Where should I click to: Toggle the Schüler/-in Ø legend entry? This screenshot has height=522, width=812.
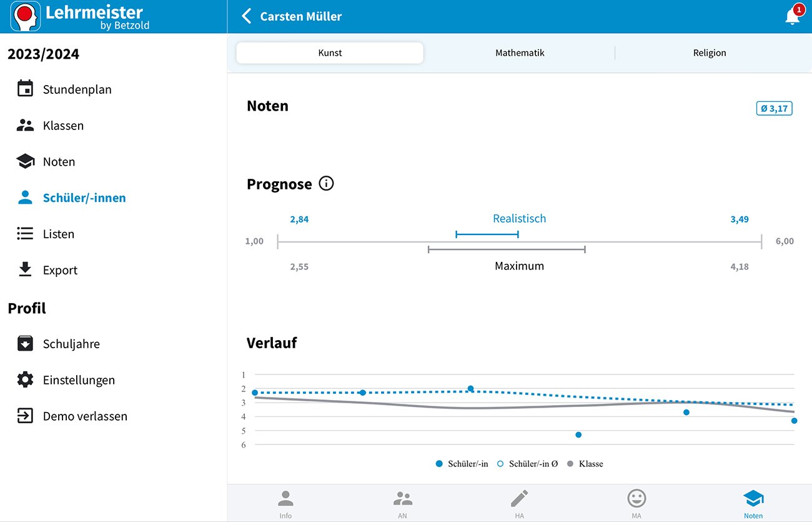pyautogui.click(x=527, y=464)
